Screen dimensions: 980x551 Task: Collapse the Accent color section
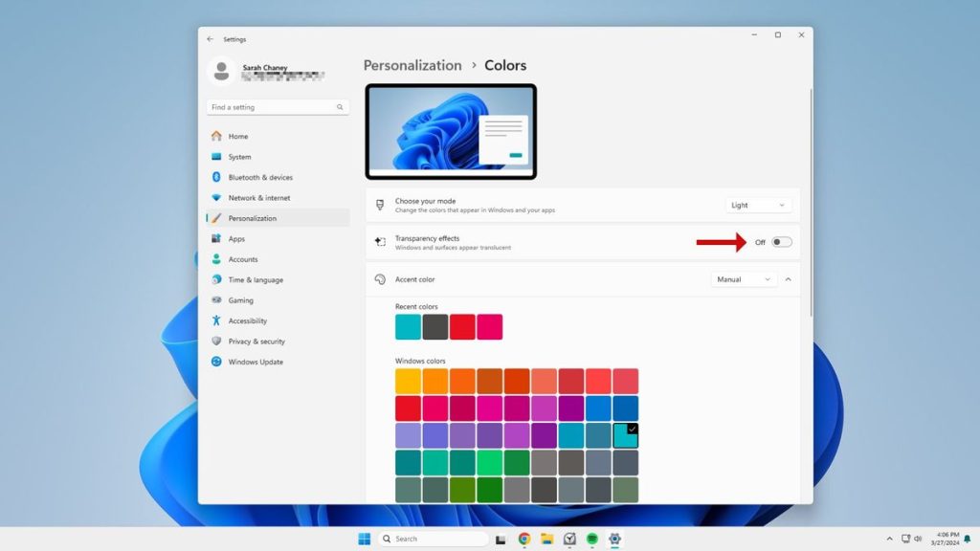point(788,279)
